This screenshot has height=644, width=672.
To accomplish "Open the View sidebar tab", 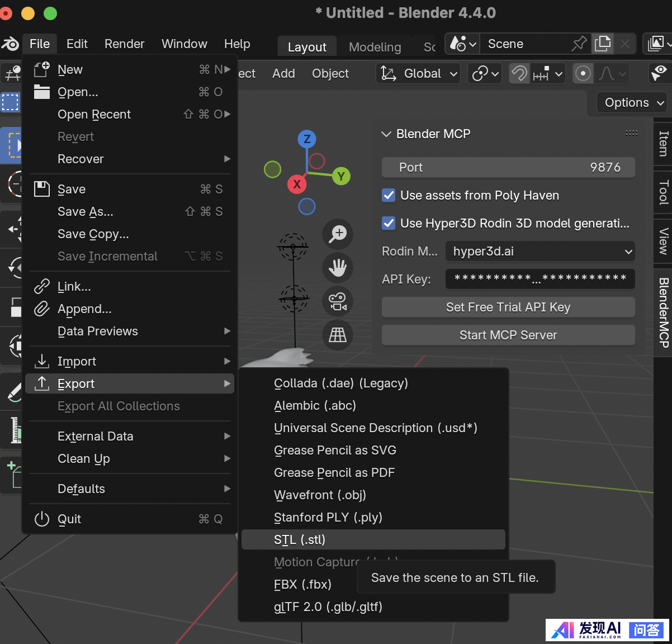I will click(x=663, y=241).
